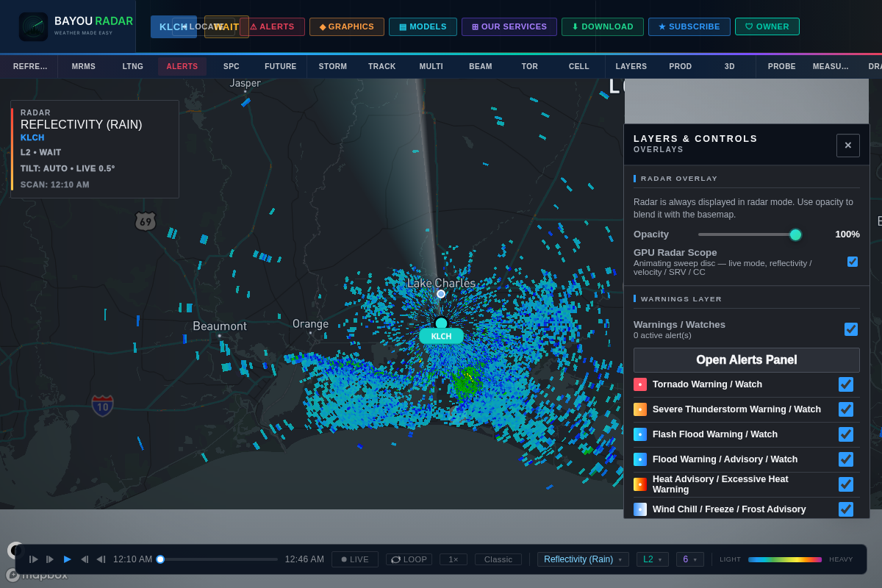The width and height of the screenshot is (882, 588).
Task: Open the Reflectivity (Rain) product dropdown
Action: (583, 559)
